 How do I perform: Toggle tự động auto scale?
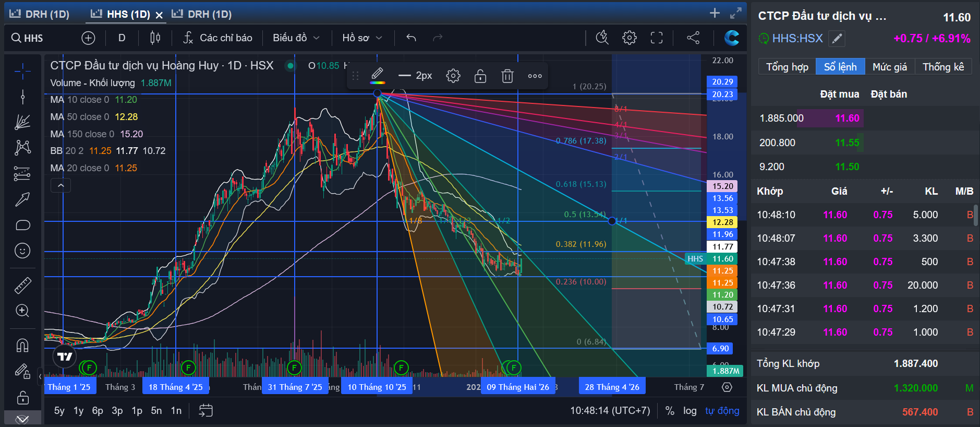(x=722, y=411)
